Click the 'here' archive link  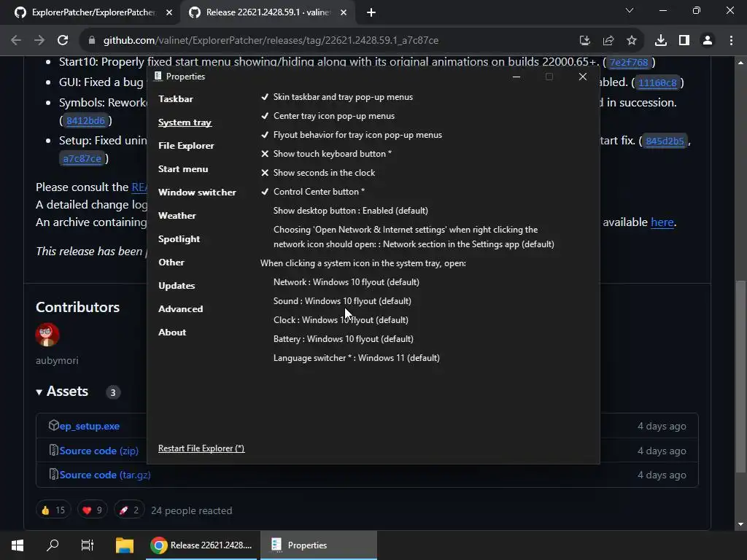(662, 222)
